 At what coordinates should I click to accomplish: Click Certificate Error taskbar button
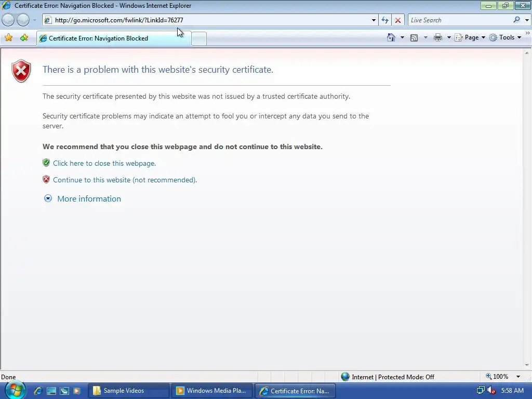[x=295, y=391]
